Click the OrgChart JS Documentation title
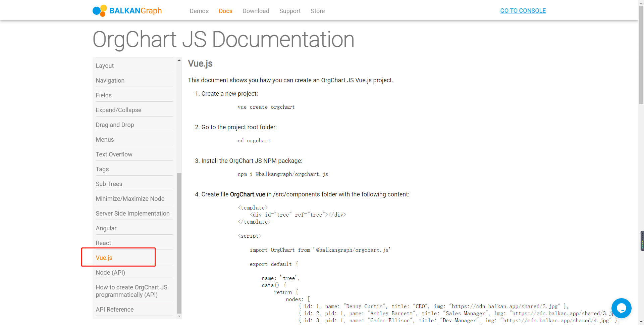Image resolution: width=644 pixels, height=325 pixels. [223, 40]
